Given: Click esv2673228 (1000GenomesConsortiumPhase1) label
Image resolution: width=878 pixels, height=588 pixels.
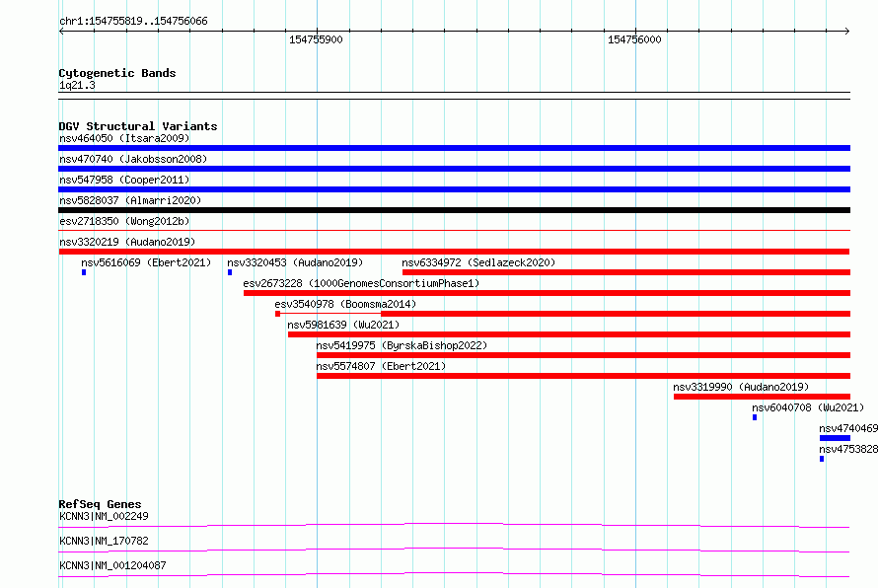Looking at the screenshot, I should tap(361, 283).
